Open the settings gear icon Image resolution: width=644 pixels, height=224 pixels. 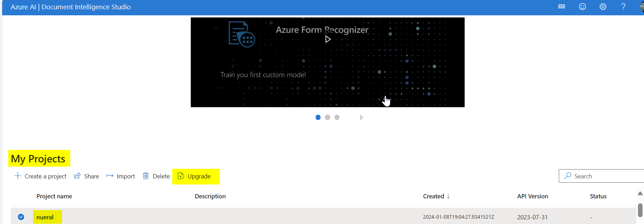603,7
